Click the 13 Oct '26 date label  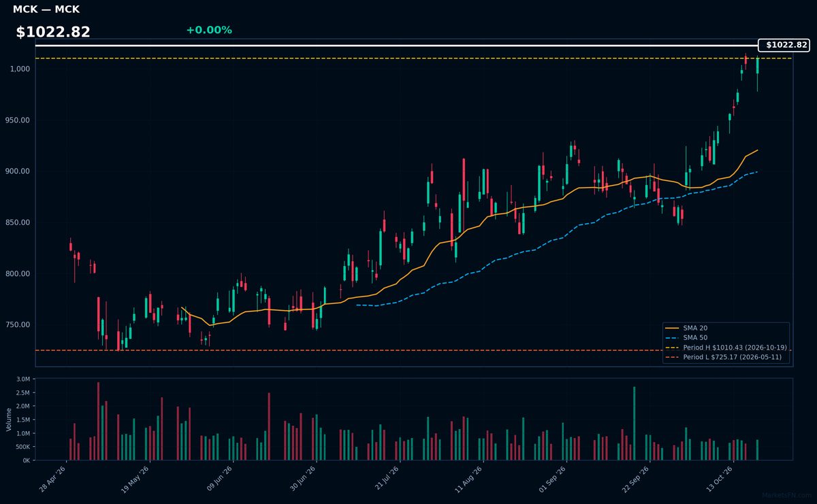[719, 479]
